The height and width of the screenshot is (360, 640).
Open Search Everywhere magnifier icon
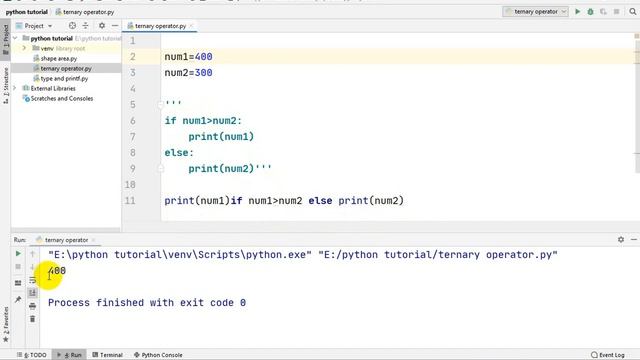pyautogui.click(x=633, y=12)
